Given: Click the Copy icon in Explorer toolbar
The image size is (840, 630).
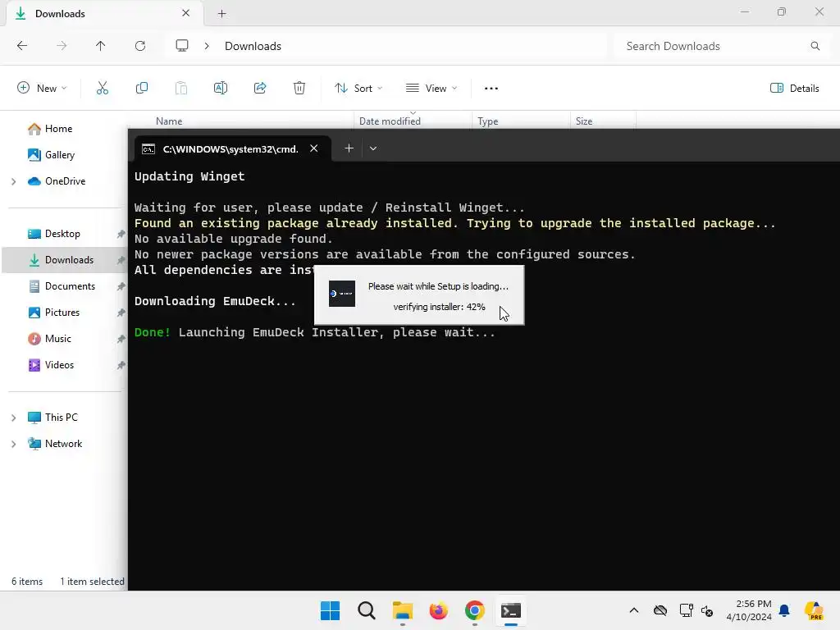Looking at the screenshot, I should (142, 89).
